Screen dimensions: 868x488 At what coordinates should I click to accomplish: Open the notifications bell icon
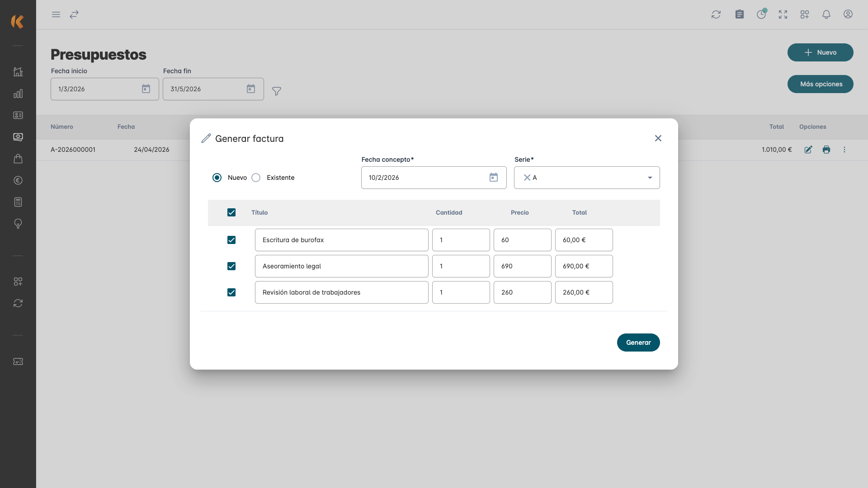point(826,14)
